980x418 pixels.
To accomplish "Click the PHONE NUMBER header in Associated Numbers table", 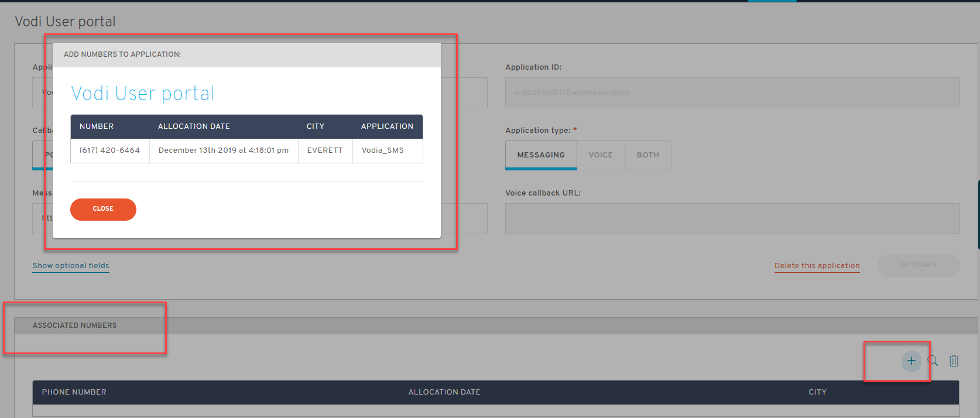I will (x=74, y=392).
